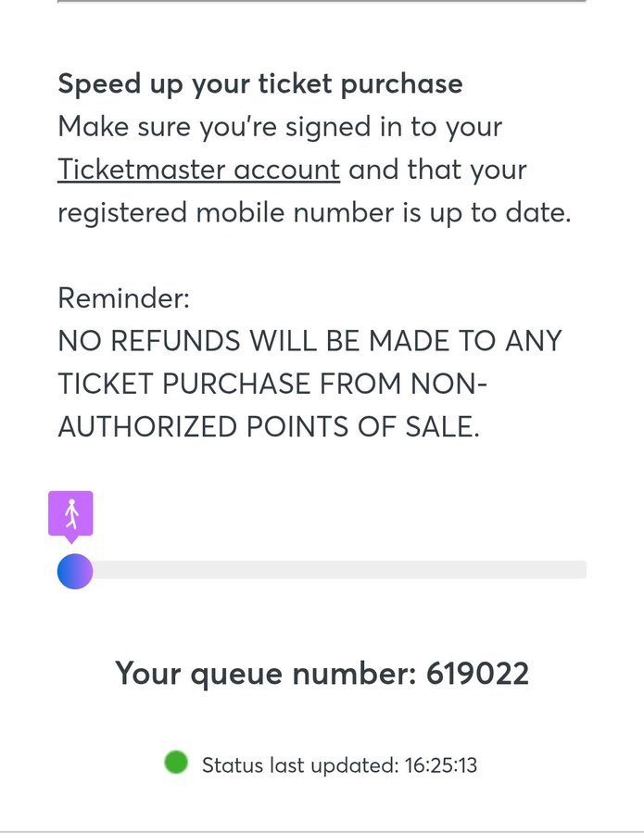The image size is (644, 834).
Task: Click the "Status last updated:" label
Action: 299,764
